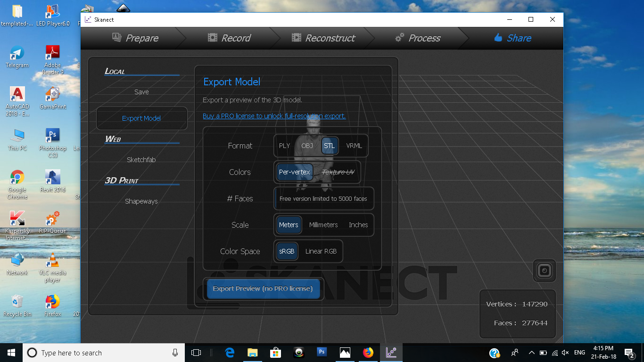Select STL export format
This screenshot has width=644, height=362.
[x=330, y=146]
